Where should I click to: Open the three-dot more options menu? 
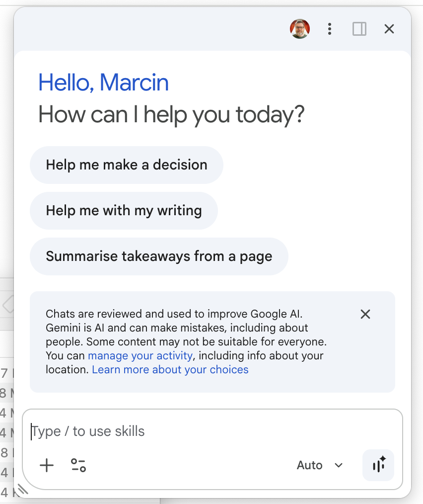click(330, 29)
